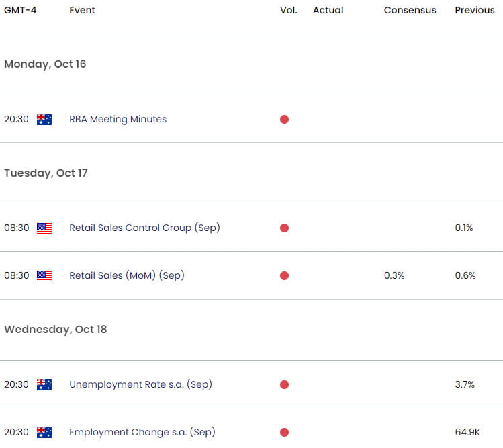
Task: Click the Event column header
Action: coord(82,10)
